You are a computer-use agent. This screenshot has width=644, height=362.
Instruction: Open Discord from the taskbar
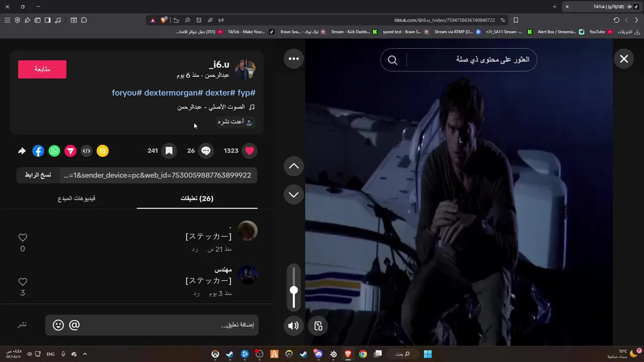[318, 354]
